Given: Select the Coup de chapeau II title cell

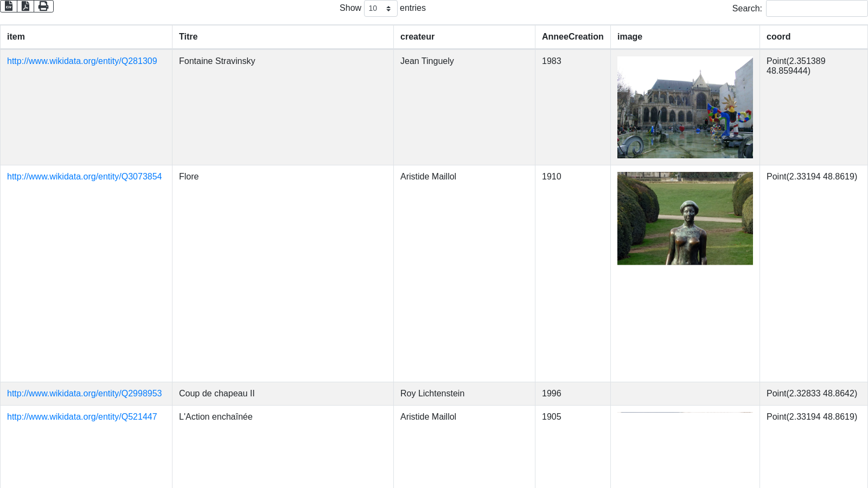Looking at the screenshot, I should coord(216,394).
